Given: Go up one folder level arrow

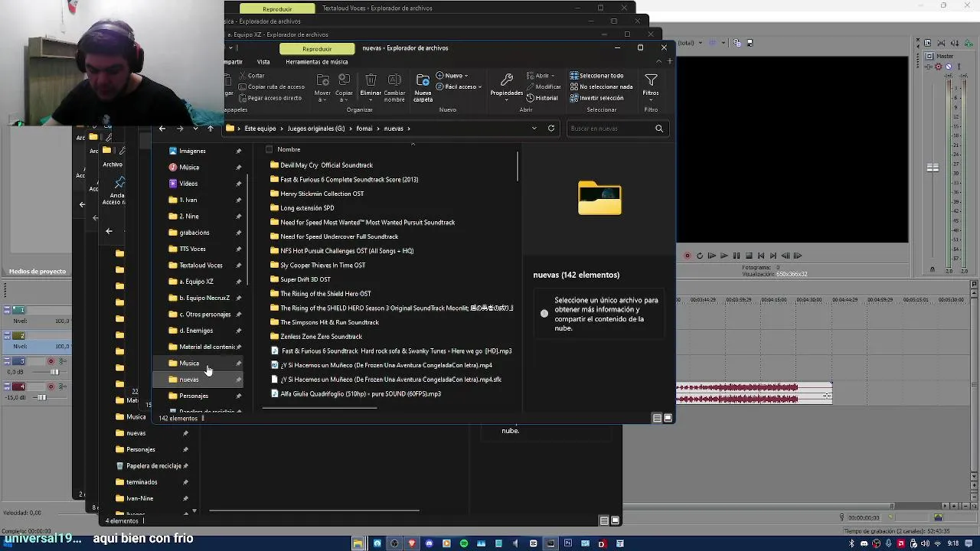Looking at the screenshot, I should click(211, 129).
